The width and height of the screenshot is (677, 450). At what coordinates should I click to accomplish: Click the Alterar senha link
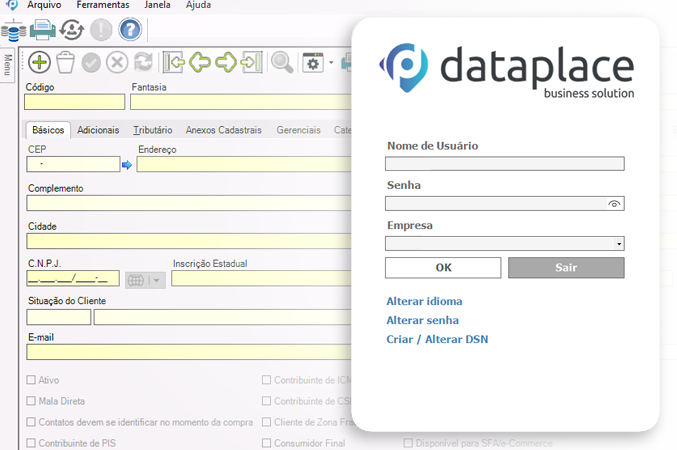(x=422, y=320)
